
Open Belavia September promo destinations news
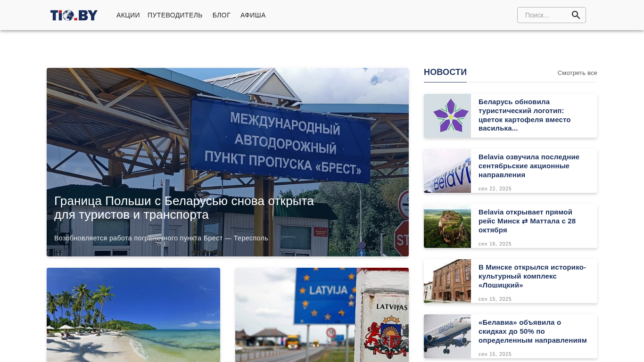tap(529, 166)
